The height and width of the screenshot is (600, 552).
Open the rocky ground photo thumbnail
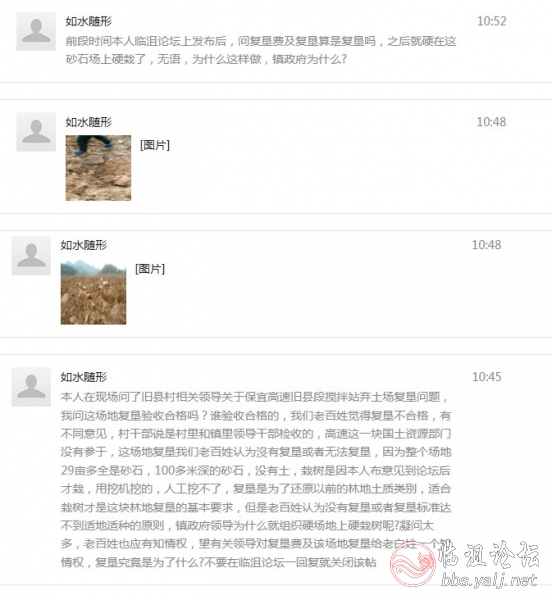(x=98, y=168)
